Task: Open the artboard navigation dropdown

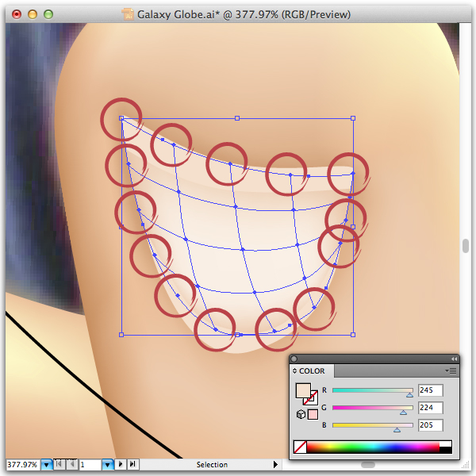Action: point(107,464)
